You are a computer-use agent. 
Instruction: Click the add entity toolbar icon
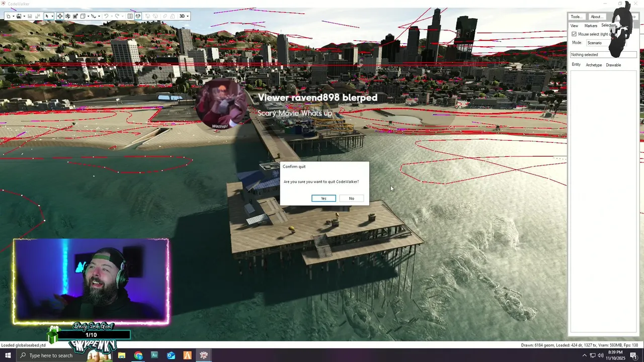click(x=147, y=16)
